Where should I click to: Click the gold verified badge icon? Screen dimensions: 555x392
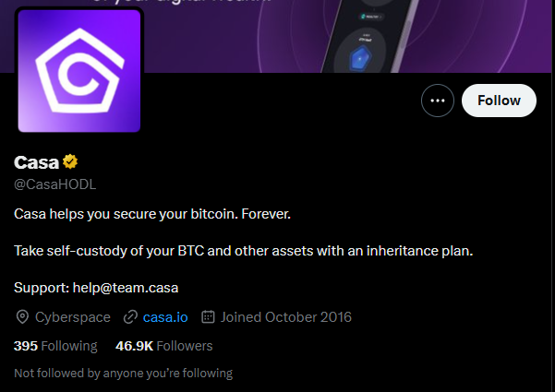[70, 162]
